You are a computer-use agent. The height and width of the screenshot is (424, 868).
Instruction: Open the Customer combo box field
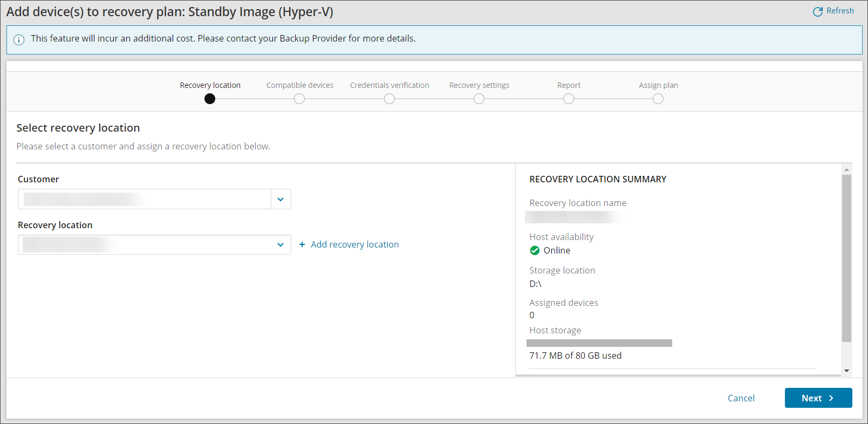pyautogui.click(x=145, y=199)
